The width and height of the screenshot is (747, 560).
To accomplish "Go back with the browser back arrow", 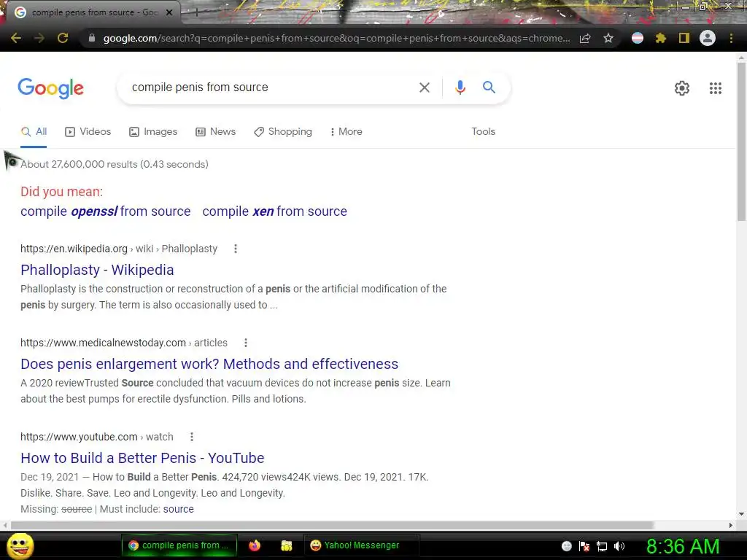I will click(x=16, y=38).
